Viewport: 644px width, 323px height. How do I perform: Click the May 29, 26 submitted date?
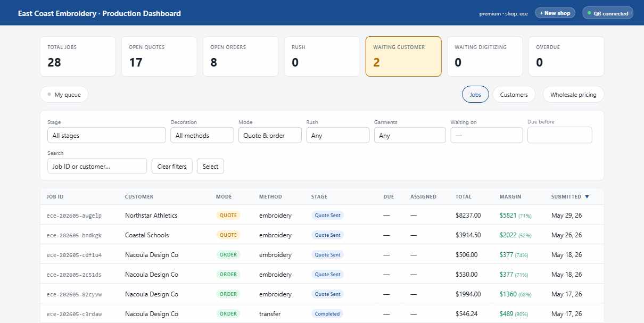(567, 216)
